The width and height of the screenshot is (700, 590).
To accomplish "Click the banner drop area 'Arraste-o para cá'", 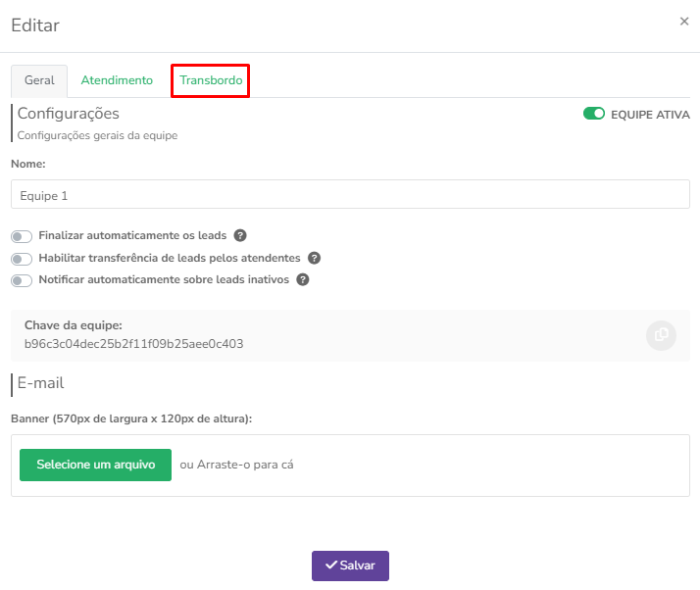I will coord(236,465).
